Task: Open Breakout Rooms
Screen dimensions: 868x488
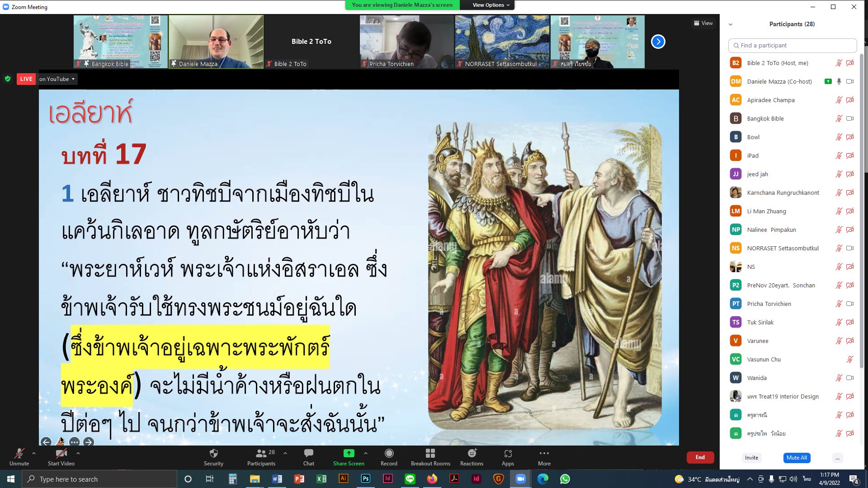Action: [430, 457]
